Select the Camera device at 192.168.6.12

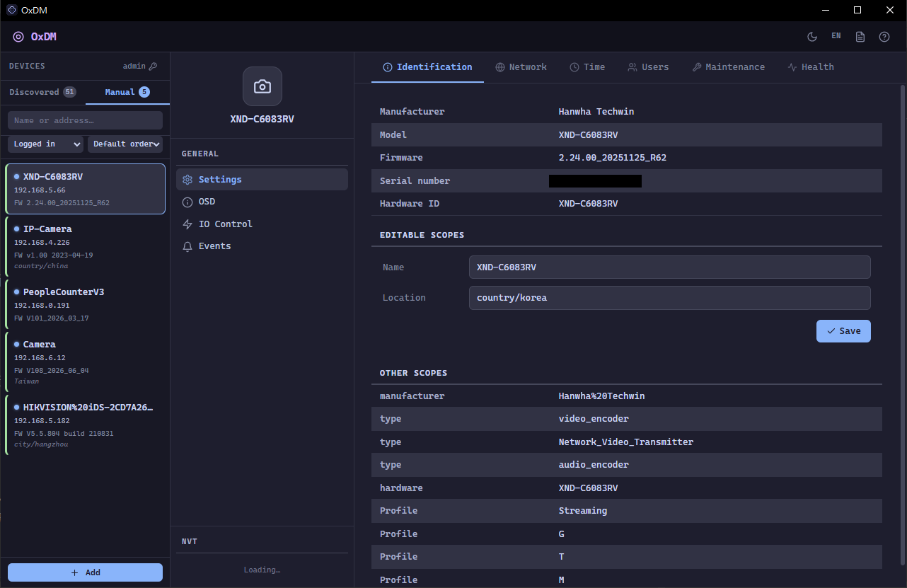click(85, 362)
